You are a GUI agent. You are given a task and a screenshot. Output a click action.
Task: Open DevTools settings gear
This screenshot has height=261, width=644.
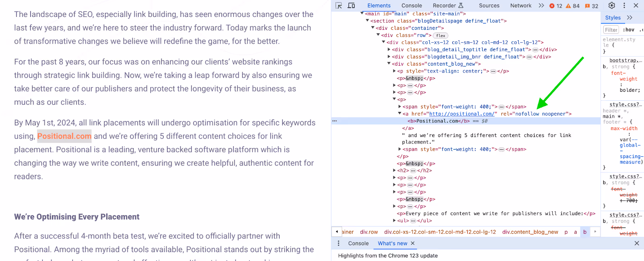tap(611, 6)
